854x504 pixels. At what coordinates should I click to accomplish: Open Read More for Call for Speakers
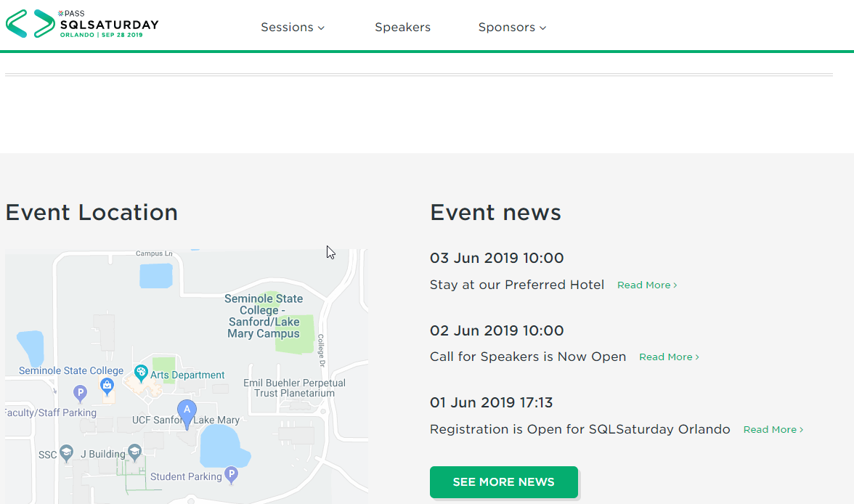tap(669, 357)
